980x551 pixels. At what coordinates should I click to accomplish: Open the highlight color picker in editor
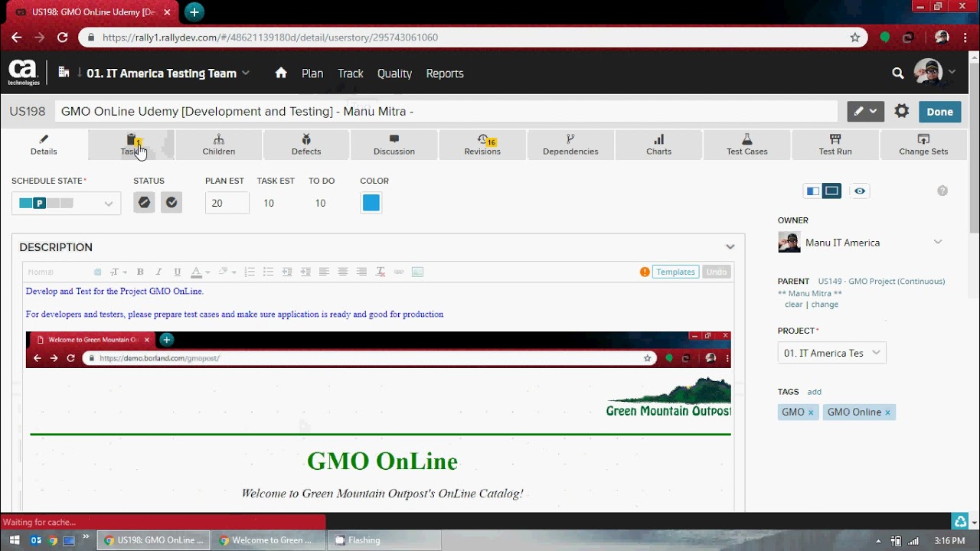pos(227,272)
